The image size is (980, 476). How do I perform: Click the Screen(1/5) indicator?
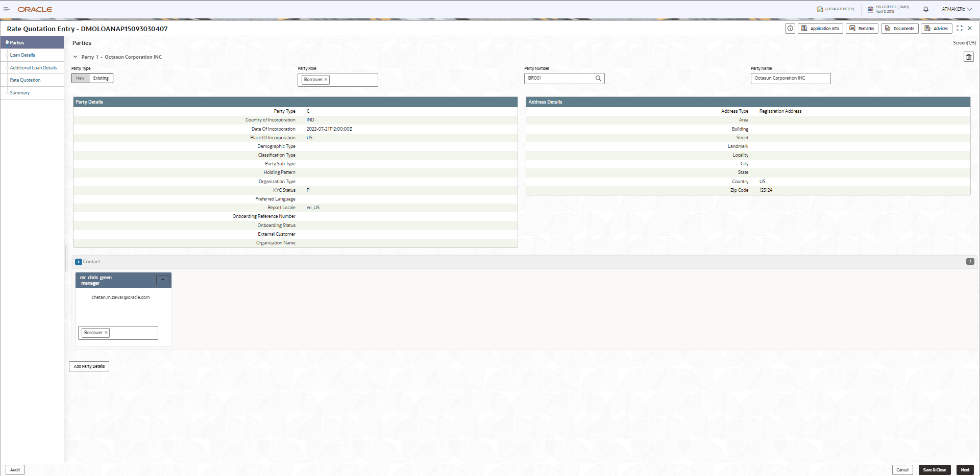coord(964,43)
